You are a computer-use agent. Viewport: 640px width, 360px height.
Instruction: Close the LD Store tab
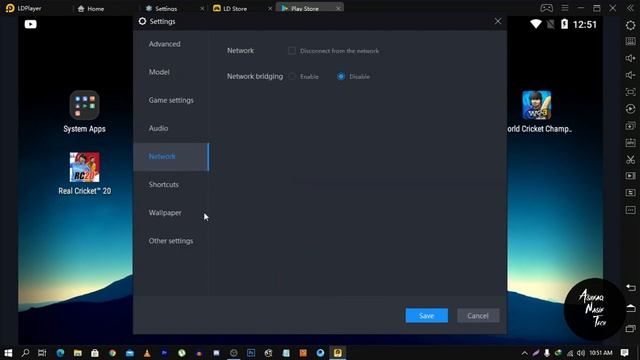click(x=270, y=8)
